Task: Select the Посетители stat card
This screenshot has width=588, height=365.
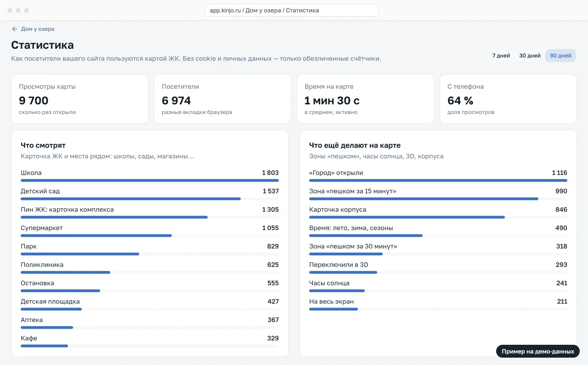Action: point(222,99)
